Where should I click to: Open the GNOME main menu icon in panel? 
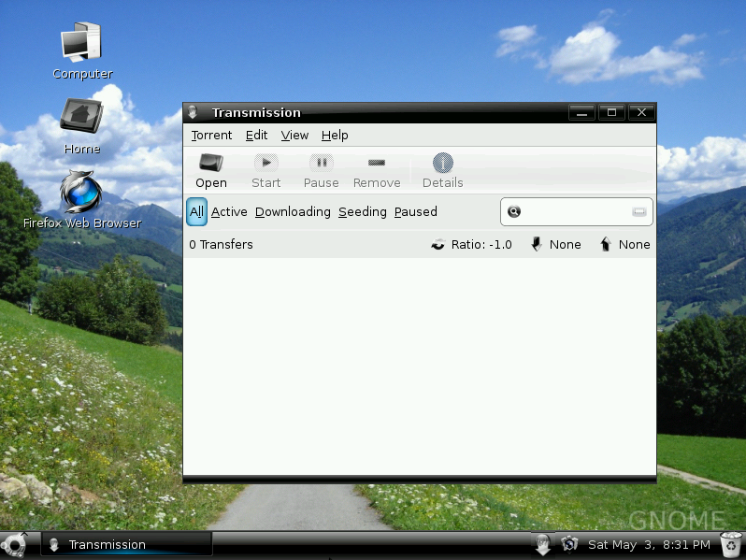click(14, 545)
